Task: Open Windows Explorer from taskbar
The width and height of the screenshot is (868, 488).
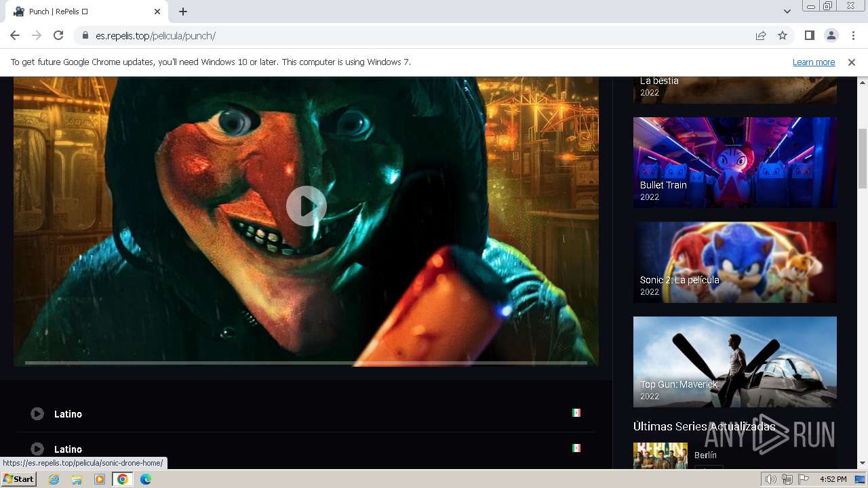Action: [x=77, y=479]
